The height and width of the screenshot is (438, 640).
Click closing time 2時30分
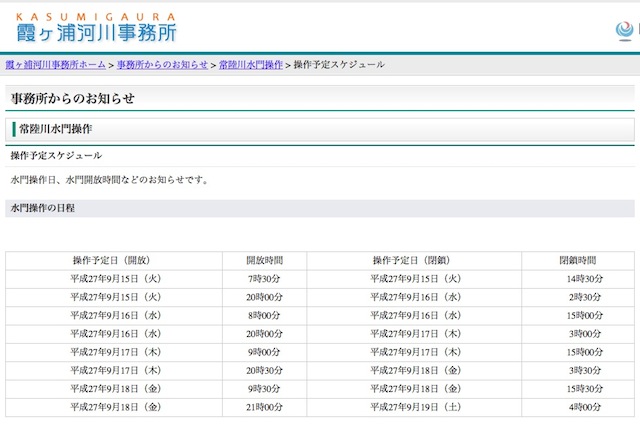point(585,297)
